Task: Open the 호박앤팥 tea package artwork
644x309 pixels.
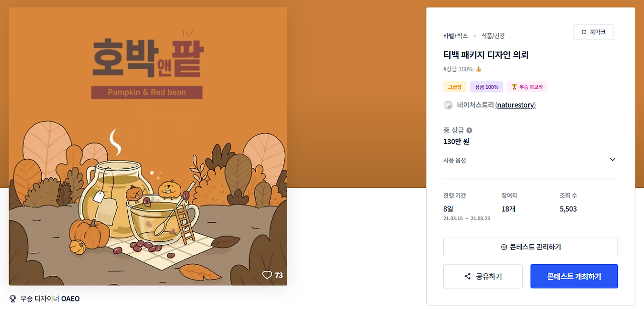Action: click(x=148, y=146)
